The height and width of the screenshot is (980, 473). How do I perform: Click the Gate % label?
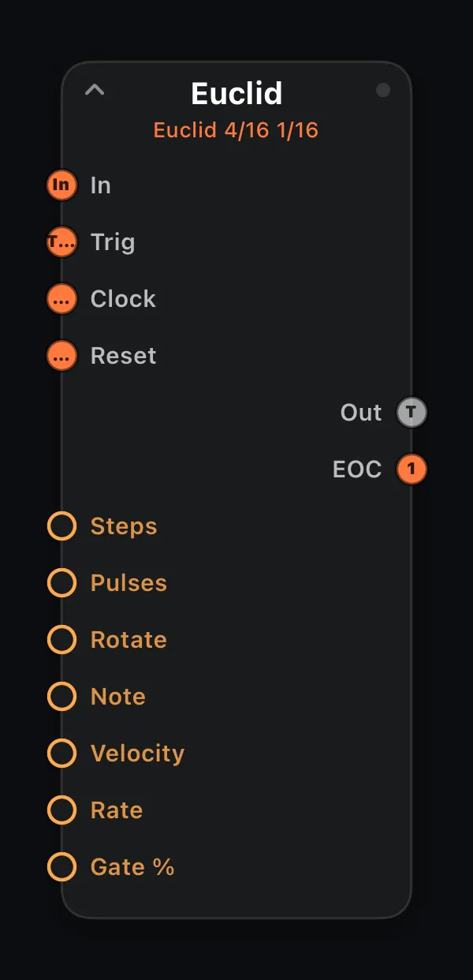132,867
